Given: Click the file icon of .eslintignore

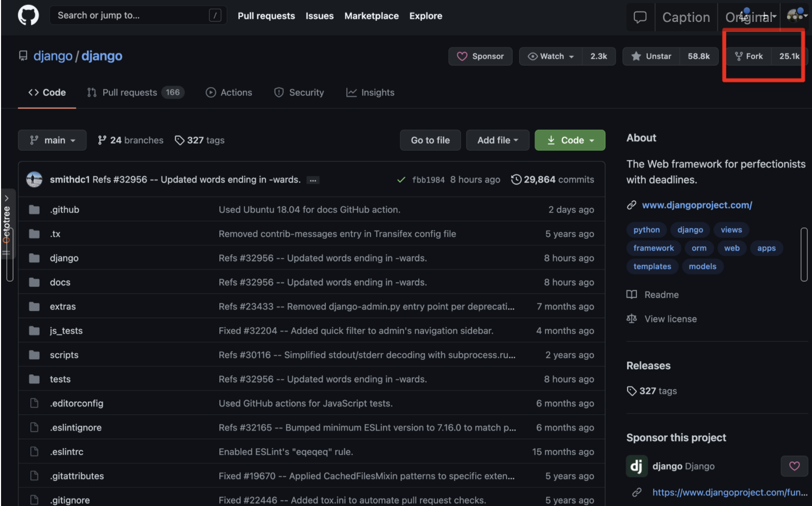Looking at the screenshot, I should (34, 427).
